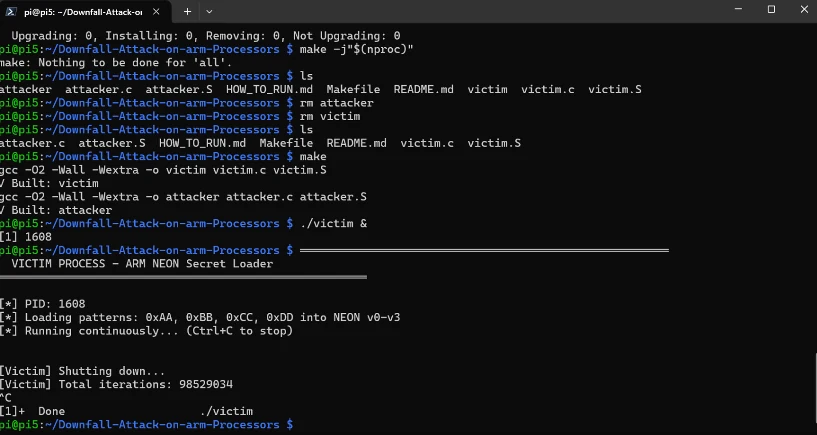Click the '[Victim] Shutting down...' line
This screenshot has height=435, width=817.
(82, 371)
